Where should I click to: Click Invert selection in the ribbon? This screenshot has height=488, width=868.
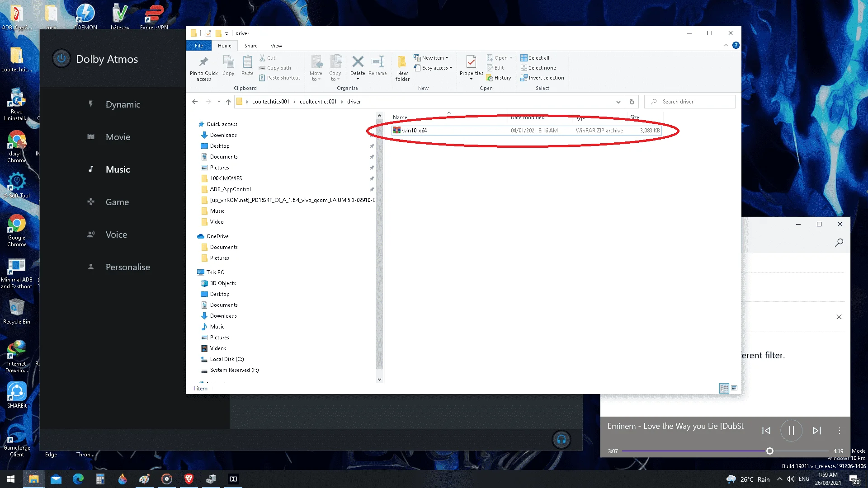pos(542,78)
